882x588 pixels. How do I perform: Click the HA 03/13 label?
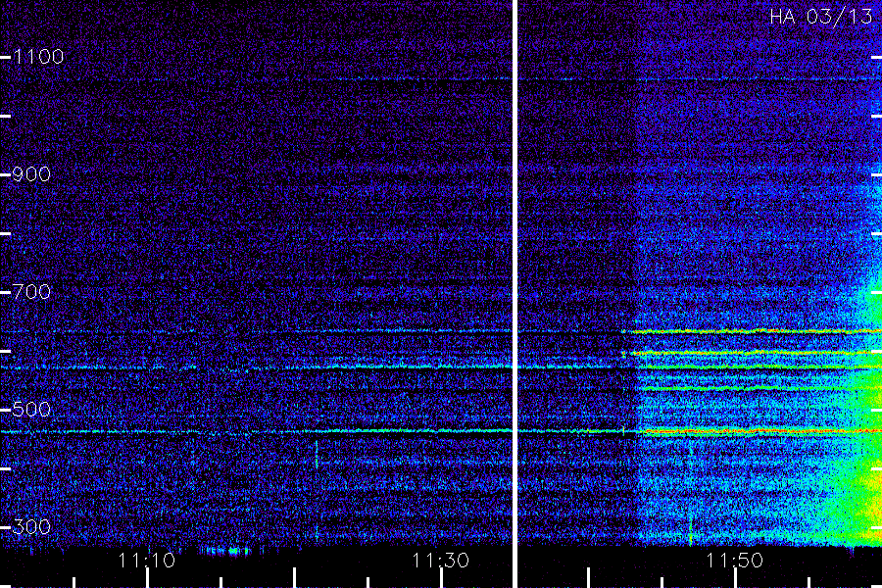click(x=820, y=17)
